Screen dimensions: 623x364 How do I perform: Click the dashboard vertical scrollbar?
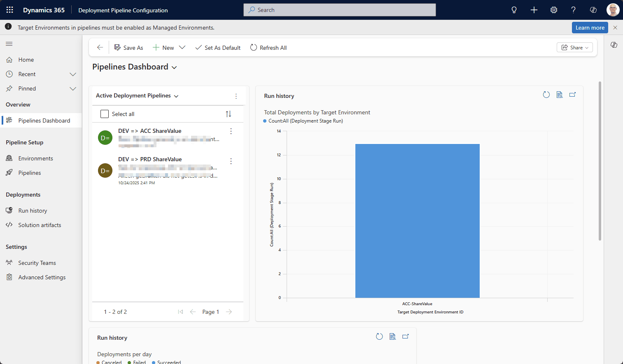pyautogui.click(x=600, y=161)
